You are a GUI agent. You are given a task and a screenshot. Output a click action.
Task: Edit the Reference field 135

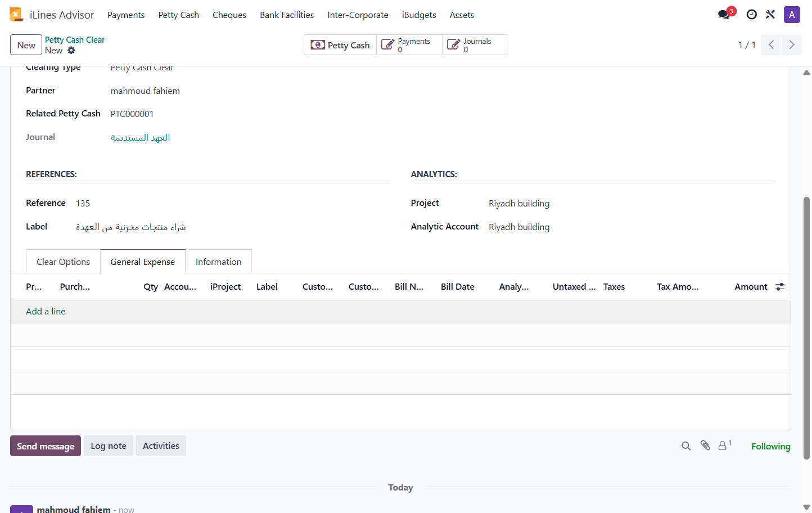pos(83,203)
